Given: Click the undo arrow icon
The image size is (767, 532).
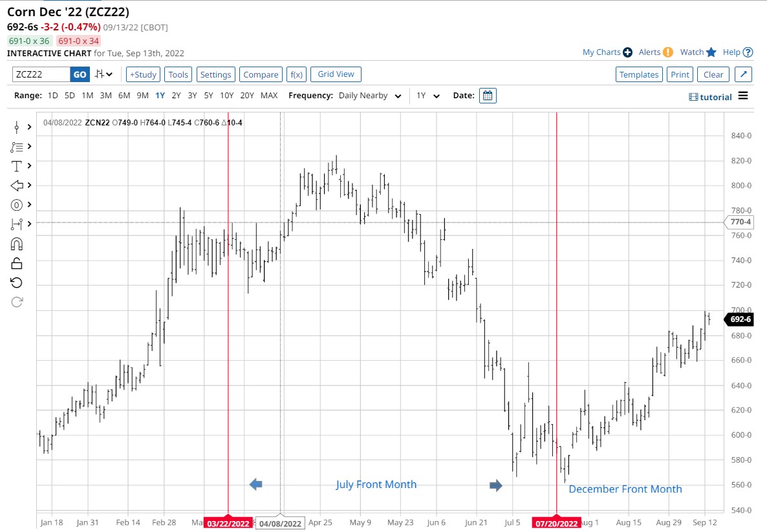Looking at the screenshot, I should click(x=17, y=282).
